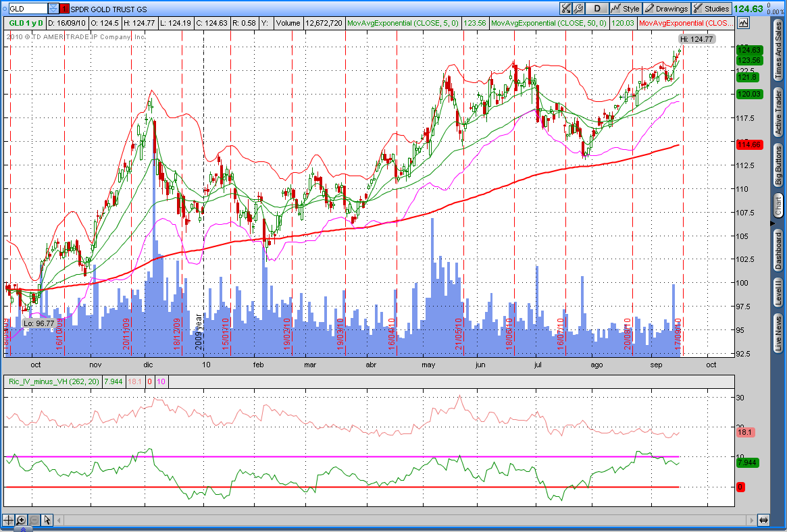Click the study/brush icon with arrow in top toolbar

click(x=566, y=9)
